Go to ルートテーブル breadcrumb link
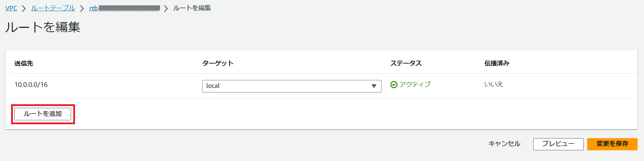The height and width of the screenshot is (161, 644). [x=53, y=8]
